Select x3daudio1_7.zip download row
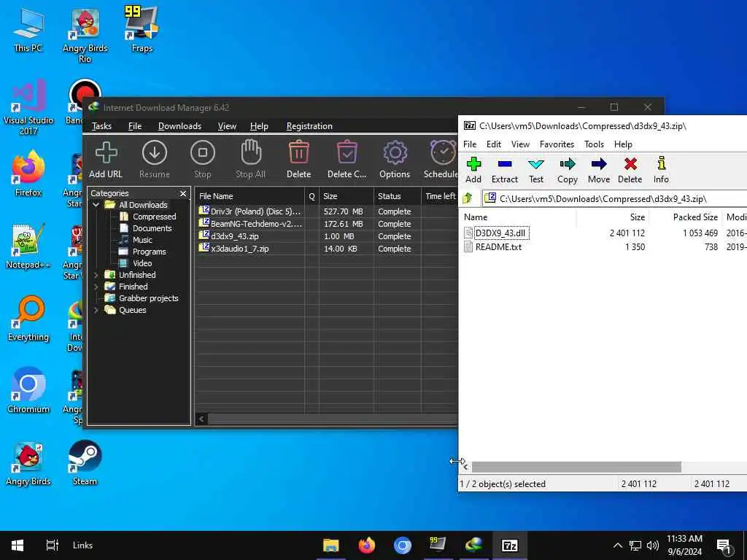Image resolution: width=747 pixels, height=560 pixels. click(326, 249)
